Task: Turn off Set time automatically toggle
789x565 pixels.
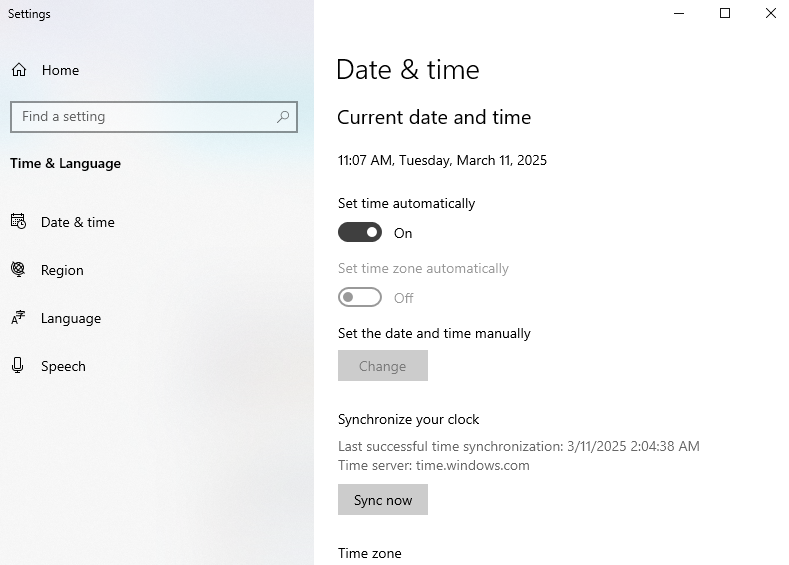Action: click(x=360, y=232)
